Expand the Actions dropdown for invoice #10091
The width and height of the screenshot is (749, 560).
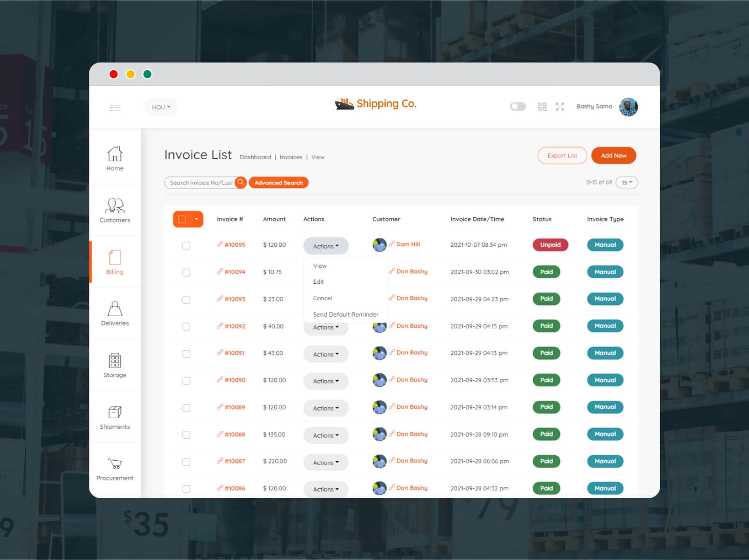[x=326, y=354]
